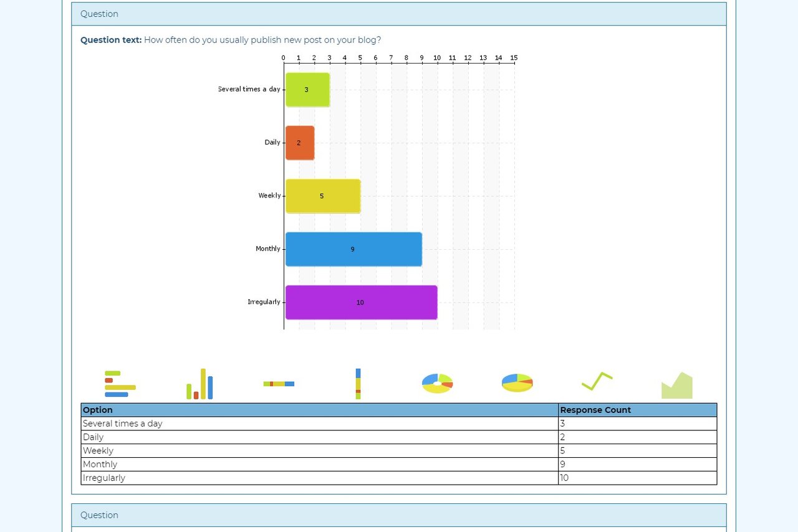798x532 pixels.
Task: Click the purple Irregularly bar
Action: (x=362, y=302)
